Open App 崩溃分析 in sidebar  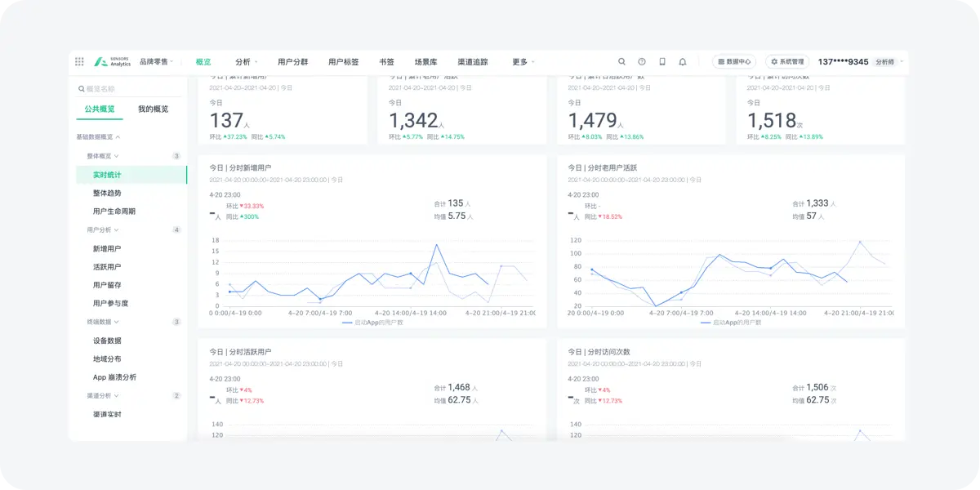tap(115, 377)
